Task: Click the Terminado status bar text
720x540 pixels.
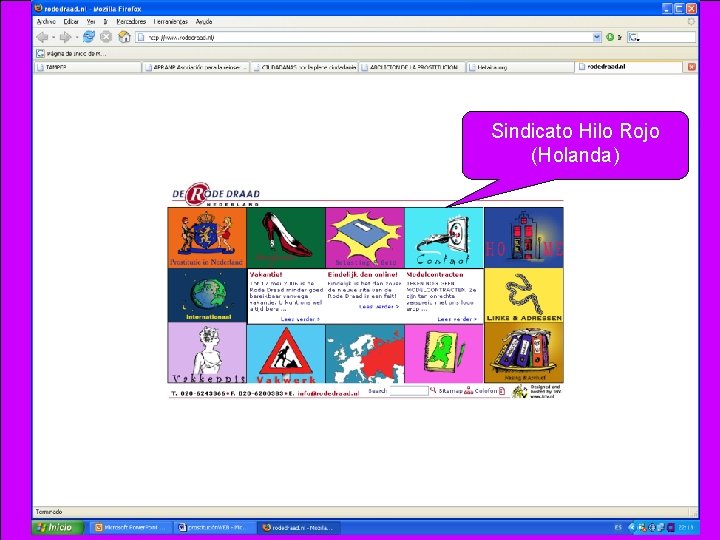Action: [49, 512]
